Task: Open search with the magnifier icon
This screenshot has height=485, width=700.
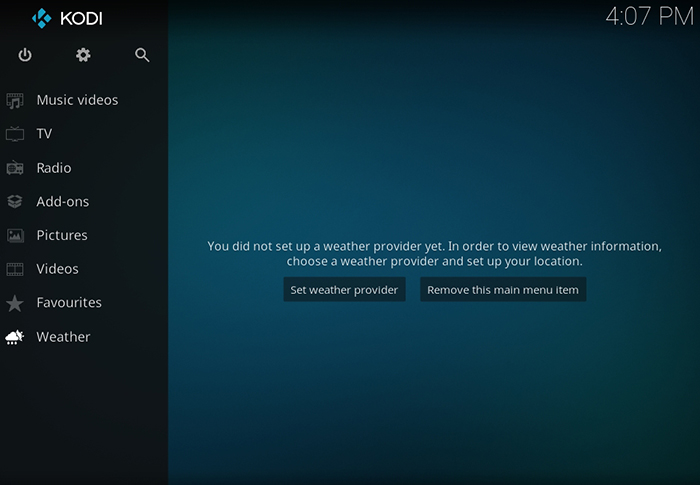Action: (x=142, y=55)
